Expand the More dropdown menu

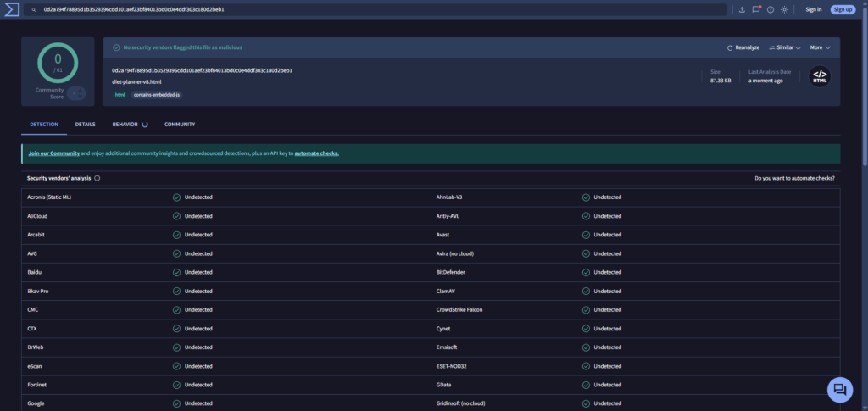tap(819, 47)
